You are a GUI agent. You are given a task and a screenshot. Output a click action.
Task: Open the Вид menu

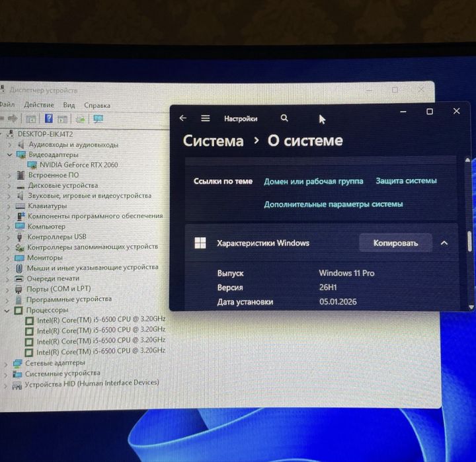click(x=69, y=105)
